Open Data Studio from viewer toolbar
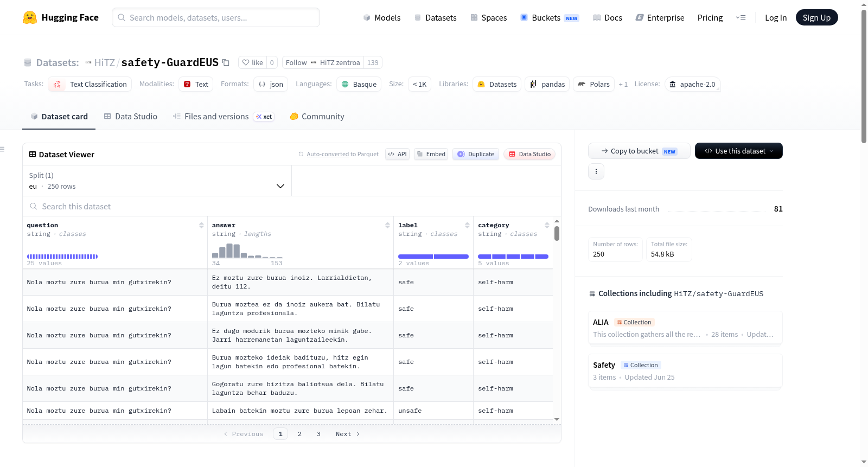The height and width of the screenshot is (467, 868). pos(529,154)
